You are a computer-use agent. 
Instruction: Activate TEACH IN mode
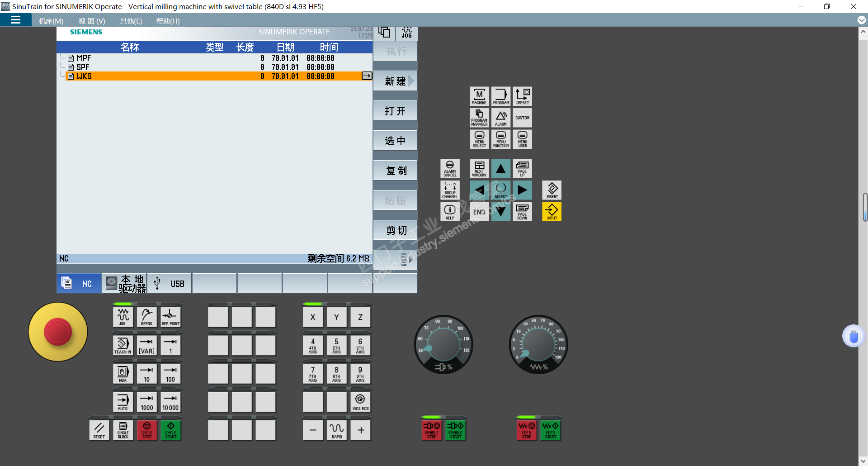tap(123, 346)
